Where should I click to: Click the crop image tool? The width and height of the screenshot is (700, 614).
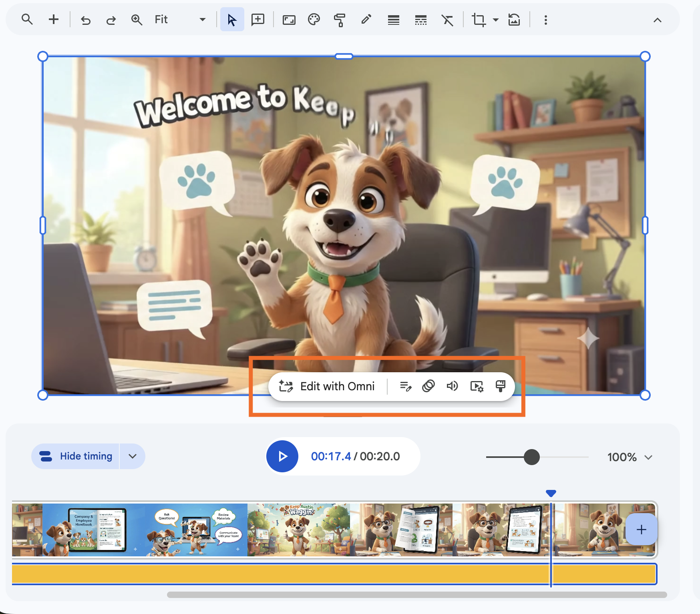click(479, 20)
